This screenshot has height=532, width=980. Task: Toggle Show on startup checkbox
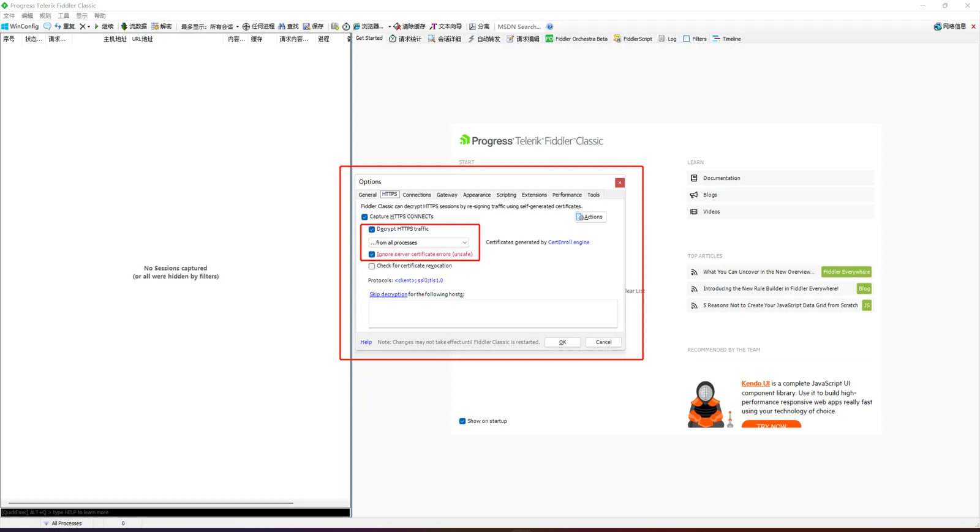click(462, 421)
